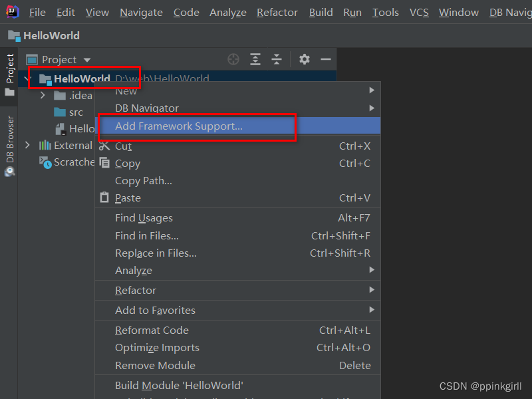The image size is (532, 399).
Task: Choose Find in Files... entry
Action: [237, 235]
